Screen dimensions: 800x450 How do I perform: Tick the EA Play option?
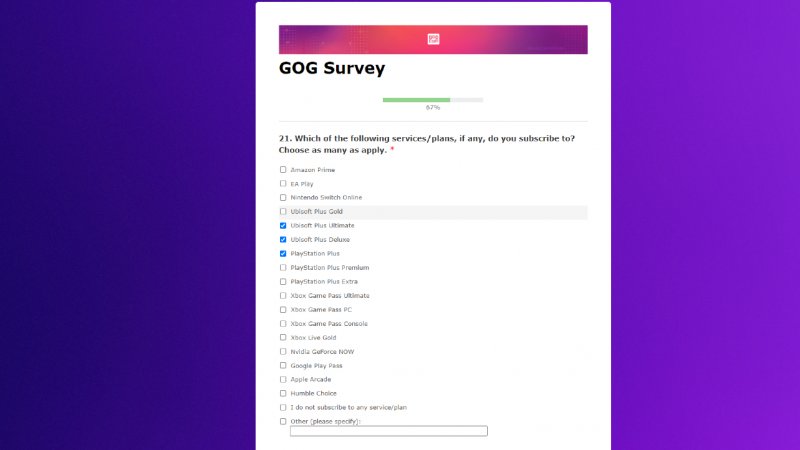tap(283, 184)
